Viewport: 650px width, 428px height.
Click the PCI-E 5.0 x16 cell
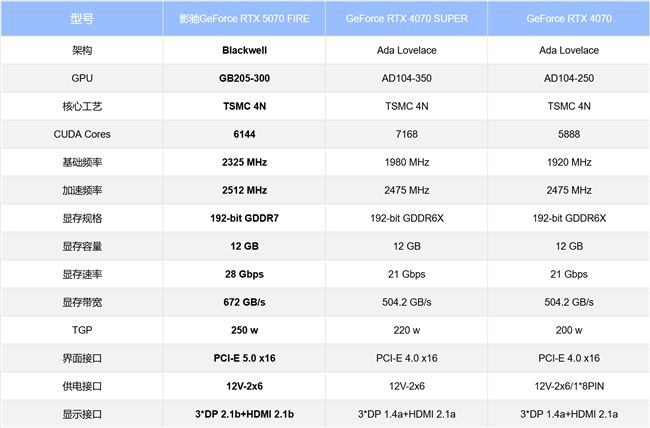244,358
